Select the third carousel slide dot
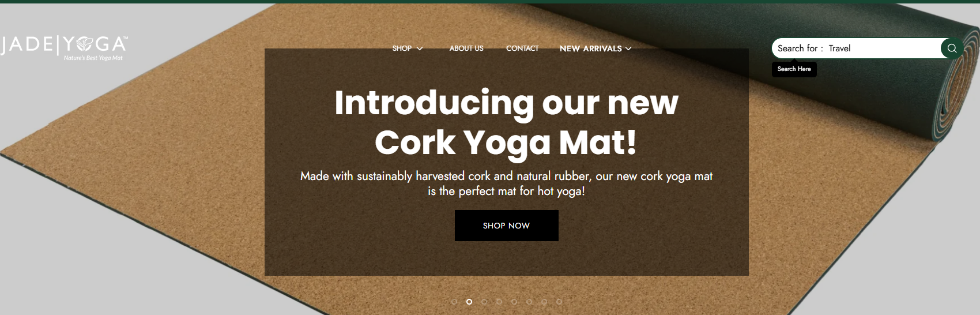 coord(484,302)
